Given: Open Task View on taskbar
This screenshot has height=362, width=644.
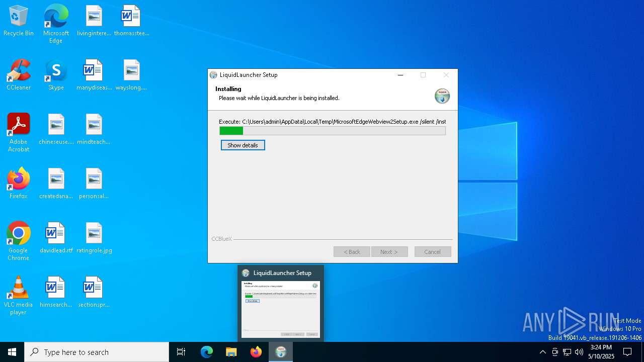Looking at the screenshot, I should click(x=181, y=352).
